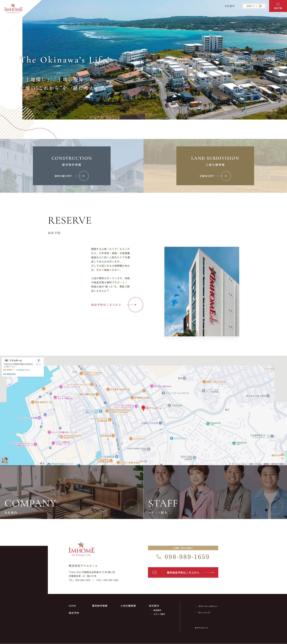View the 21件のクチコミ reviews link

tap(23, 370)
